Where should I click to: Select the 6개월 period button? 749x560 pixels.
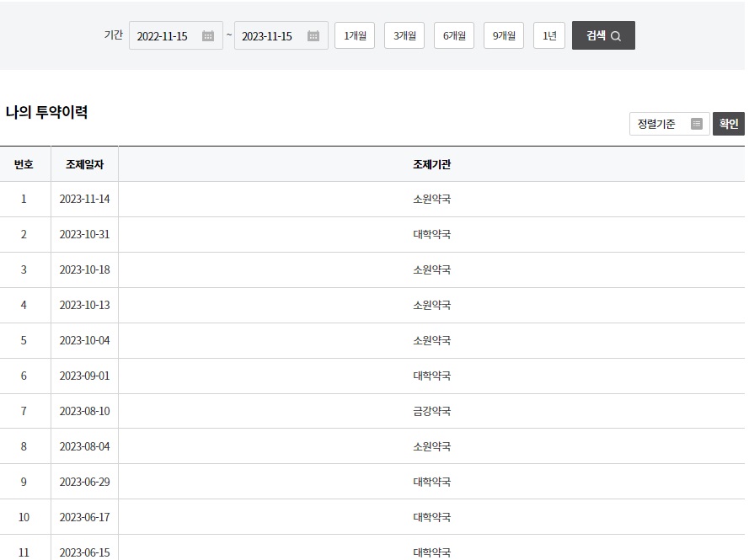(454, 35)
